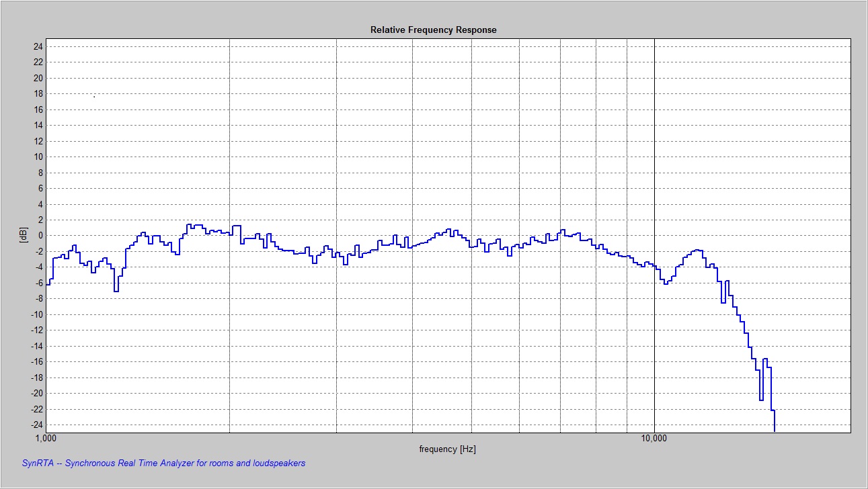Click the '8' dB axis value
This screenshot has width=868, height=489.
click(41, 173)
